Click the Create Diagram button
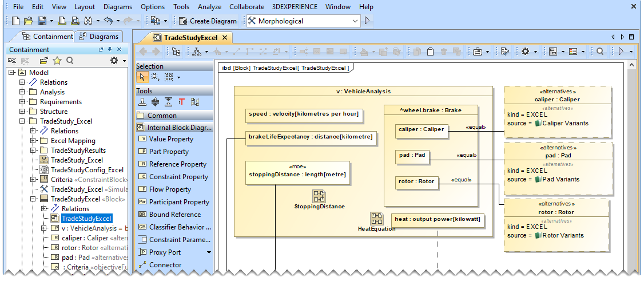Image resolution: width=644 pixels, height=281 pixels. (208, 21)
